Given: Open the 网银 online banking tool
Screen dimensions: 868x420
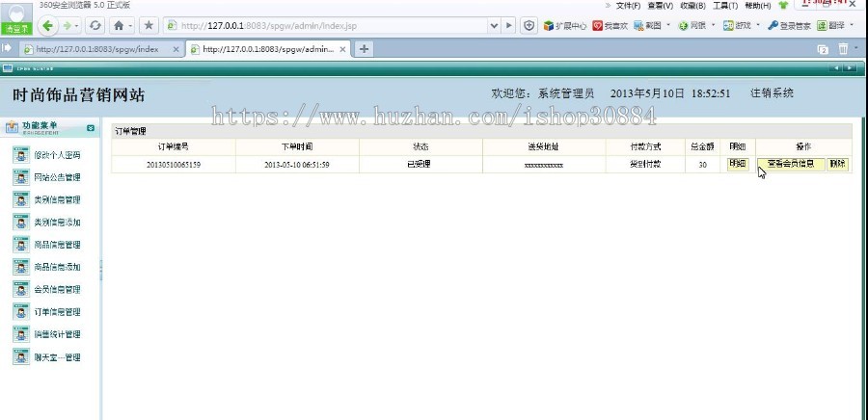Looking at the screenshot, I should coord(692,25).
